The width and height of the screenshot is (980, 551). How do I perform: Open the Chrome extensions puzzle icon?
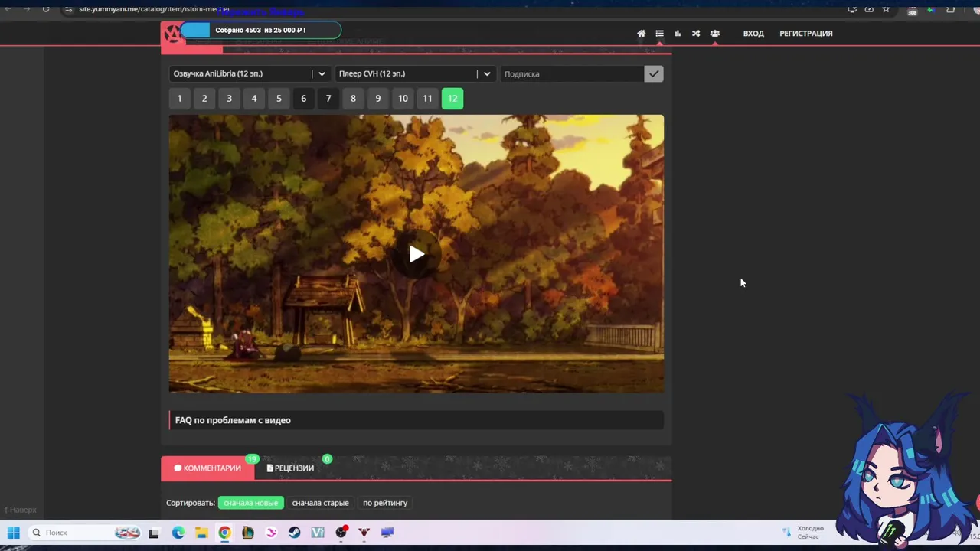click(x=950, y=9)
